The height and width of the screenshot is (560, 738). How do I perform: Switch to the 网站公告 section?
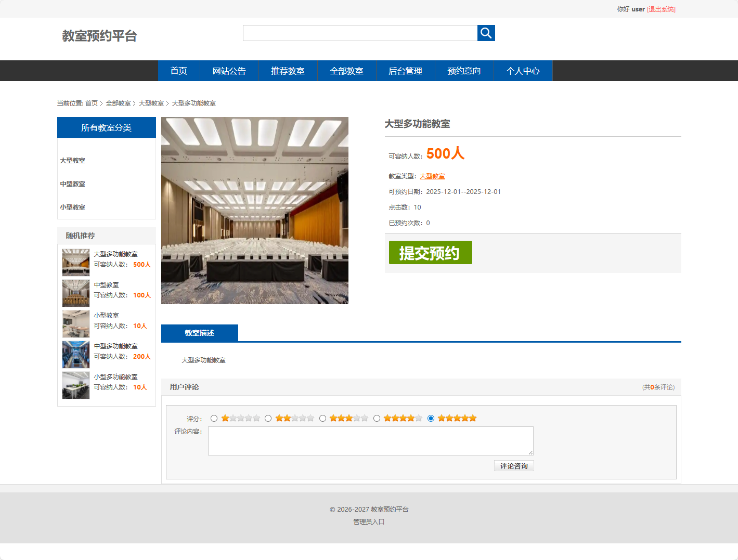click(229, 71)
